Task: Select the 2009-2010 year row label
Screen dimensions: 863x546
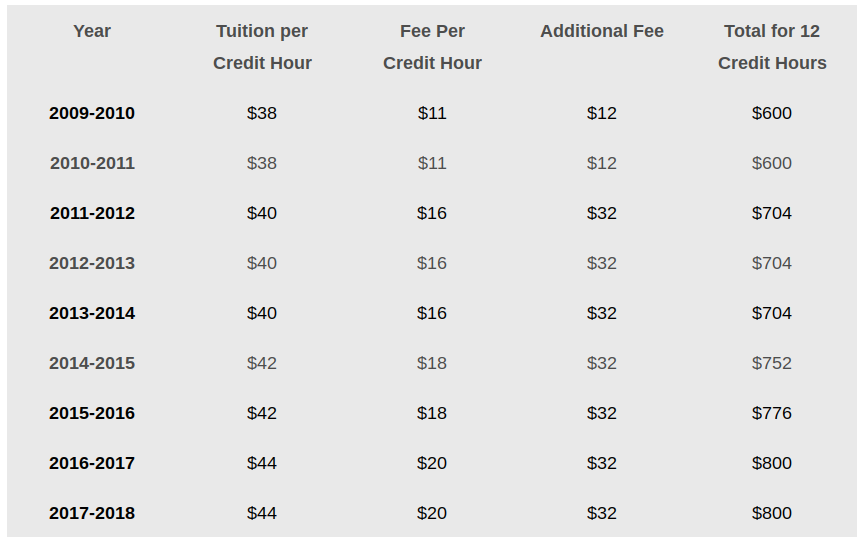Action: pyautogui.click(x=92, y=113)
